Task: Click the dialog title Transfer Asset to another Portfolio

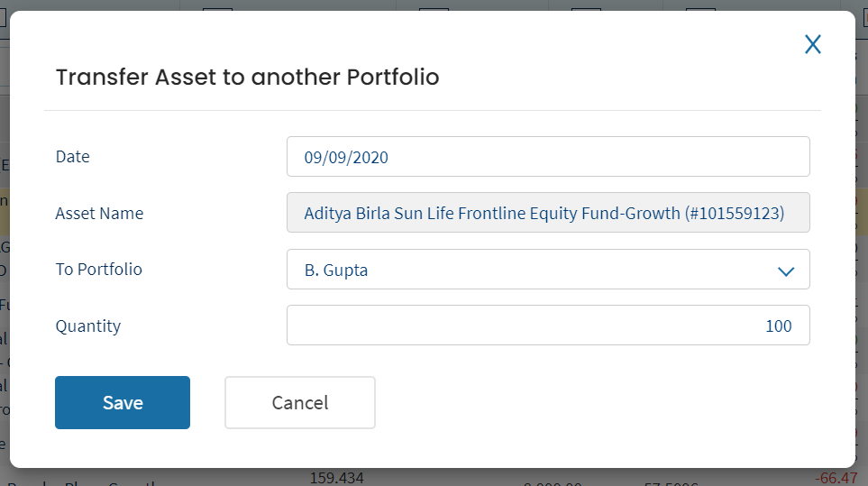Action: point(247,78)
